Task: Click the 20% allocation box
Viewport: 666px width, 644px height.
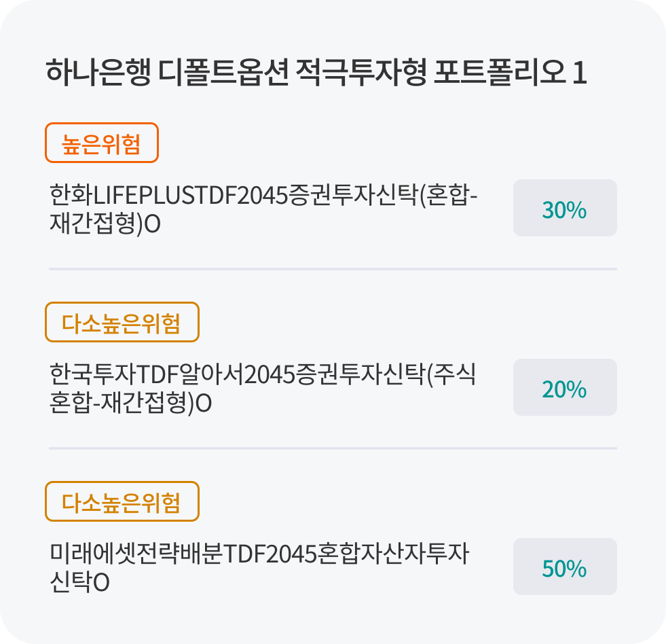Action: pyautogui.click(x=564, y=388)
